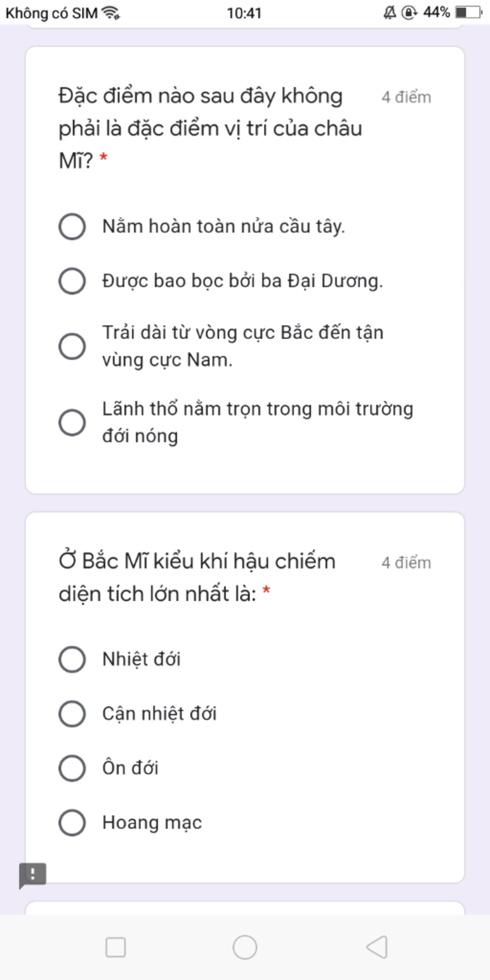This screenshot has width=490, height=980.
Task: Tap the Android home circle button
Action: [x=245, y=947]
